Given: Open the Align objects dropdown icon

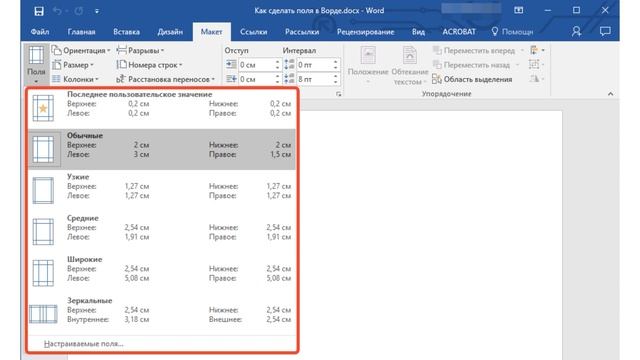Looking at the screenshot, I should point(537,50).
